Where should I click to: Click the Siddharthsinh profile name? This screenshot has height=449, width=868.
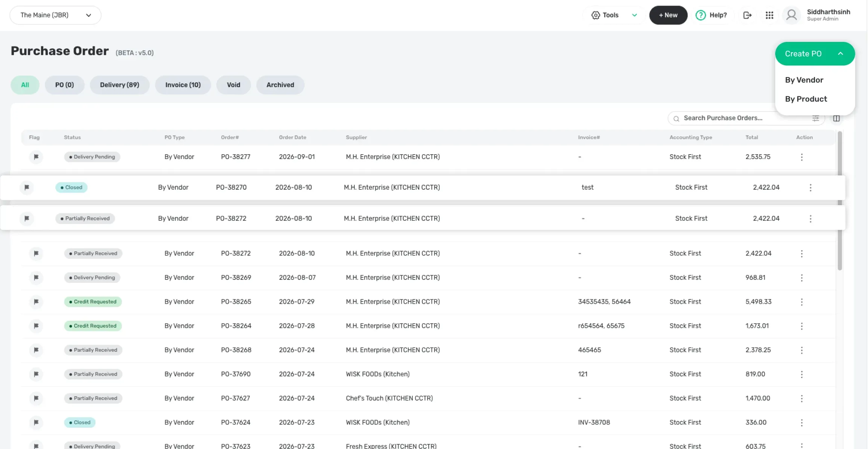click(828, 12)
